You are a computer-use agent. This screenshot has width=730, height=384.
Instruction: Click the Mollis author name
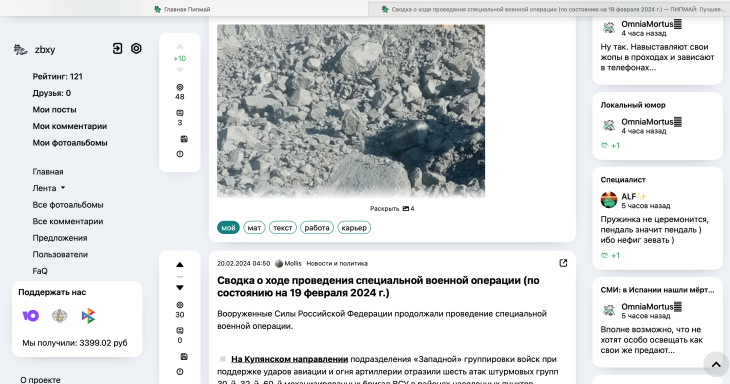(x=293, y=263)
